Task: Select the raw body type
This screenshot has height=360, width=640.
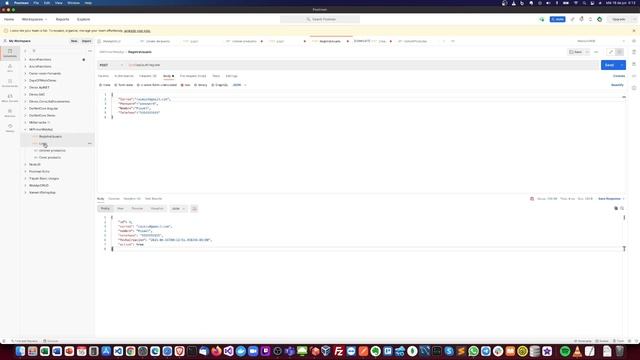Action: point(186,85)
